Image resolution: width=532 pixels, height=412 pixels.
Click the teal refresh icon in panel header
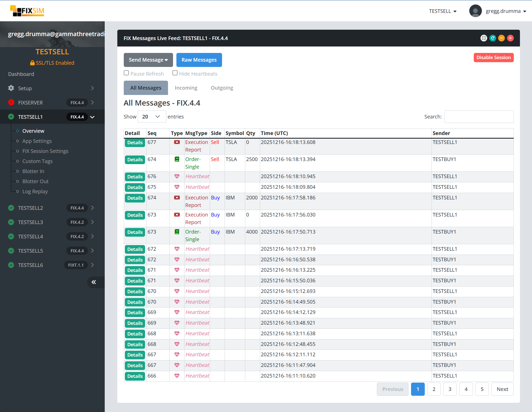point(493,38)
